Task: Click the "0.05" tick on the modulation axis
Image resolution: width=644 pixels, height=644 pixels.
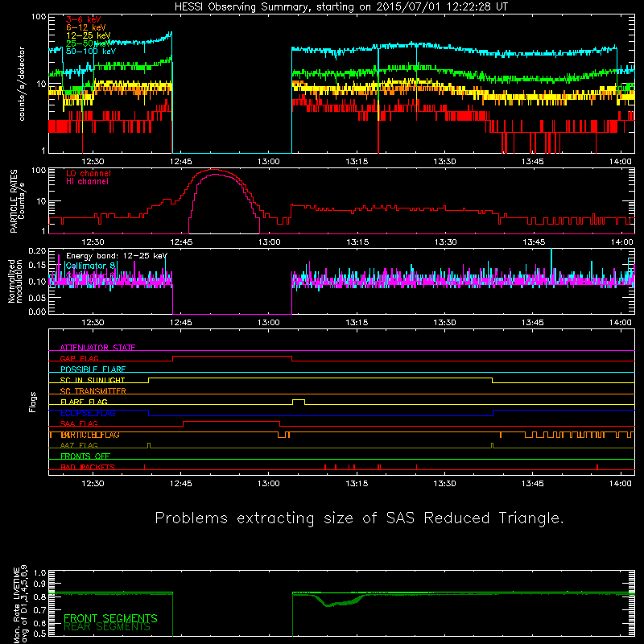Action: click(37, 297)
